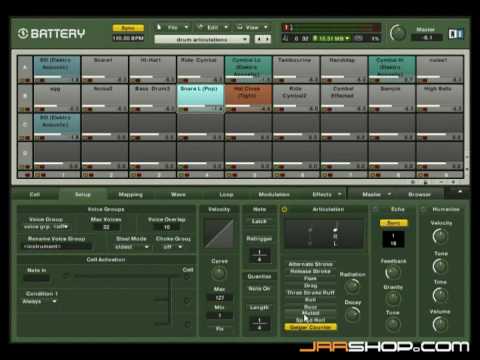Click the Note In input field
Screen dimensions: 480x360
pyautogui.click(x=36, y=277)
